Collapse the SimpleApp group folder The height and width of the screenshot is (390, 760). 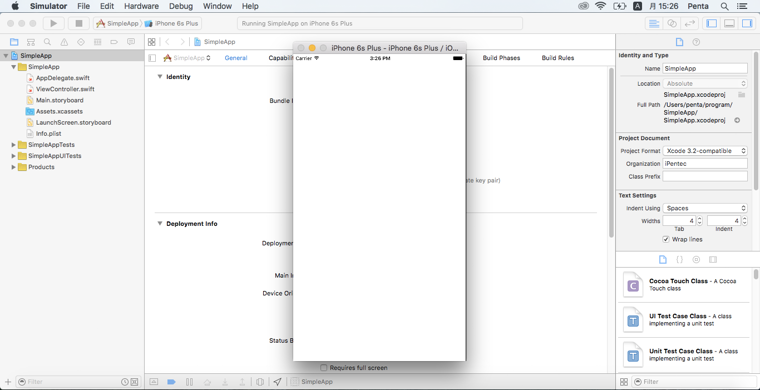13,67
